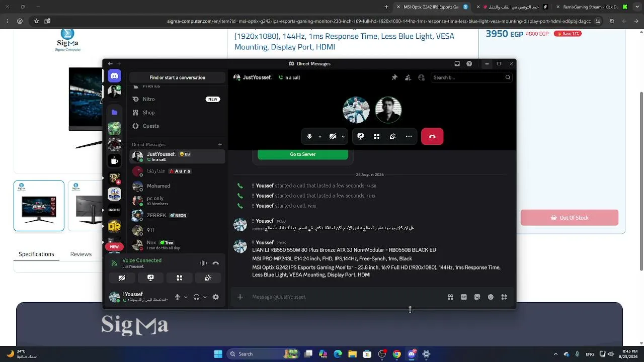Image resolution: width=644 pixels, height=362 pixels.
Task: Attach a file with the plus icon
Action: click(x=240, y=297)
